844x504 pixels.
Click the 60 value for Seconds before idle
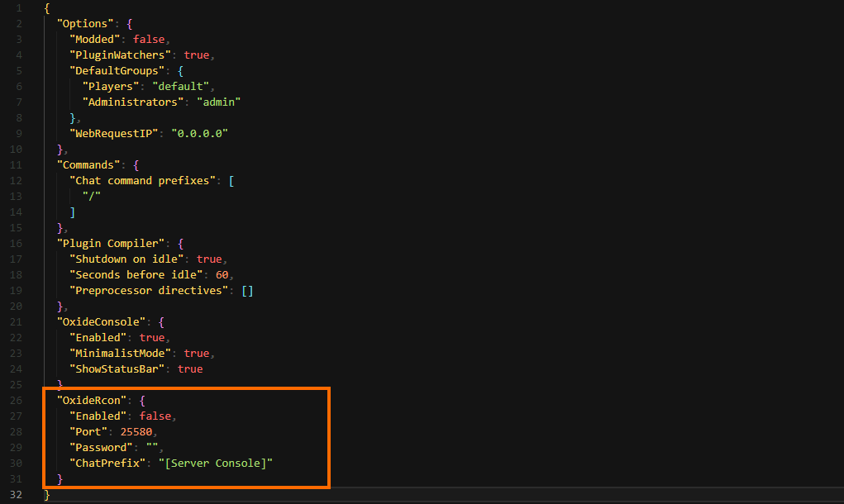tap(222, 275)
